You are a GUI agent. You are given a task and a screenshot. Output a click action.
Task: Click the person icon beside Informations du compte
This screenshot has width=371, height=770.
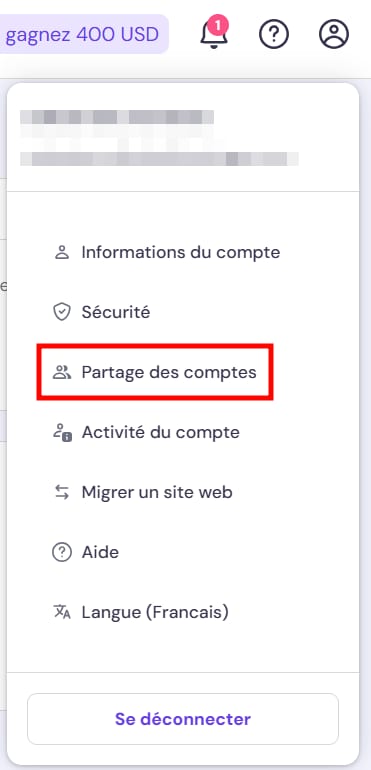coord(62,252)
